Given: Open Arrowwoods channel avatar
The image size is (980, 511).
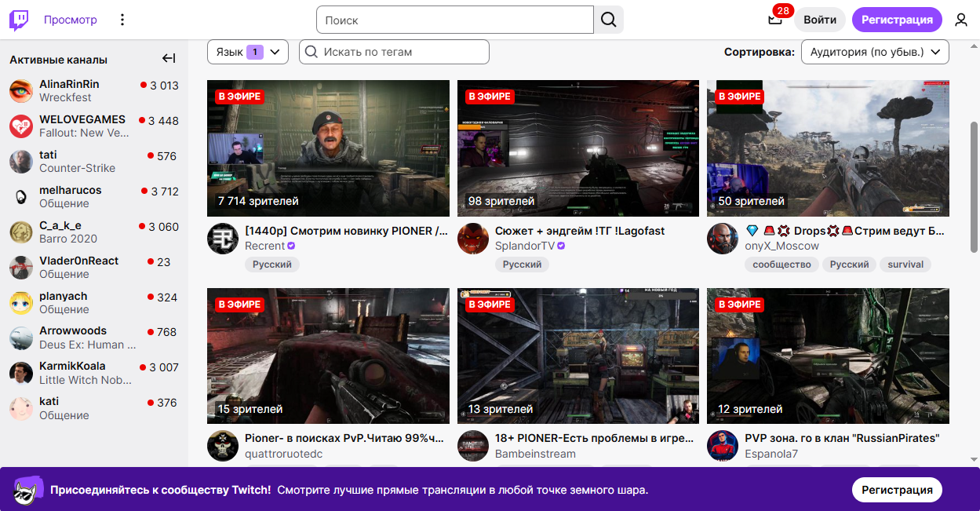Looking at the screenshot, I should (x=21, y=338).
